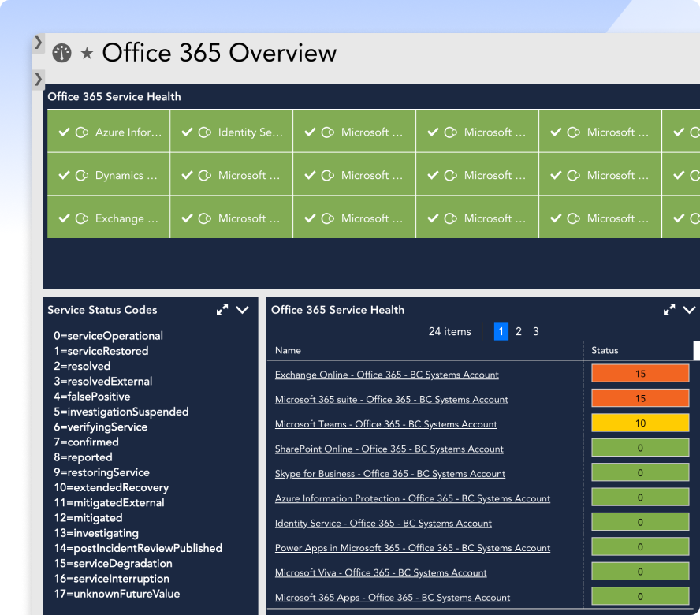Click the status circle icon on Identity Se tile
Image resolution: width=700 pixels, height=615 pixels.
[205, 132]
